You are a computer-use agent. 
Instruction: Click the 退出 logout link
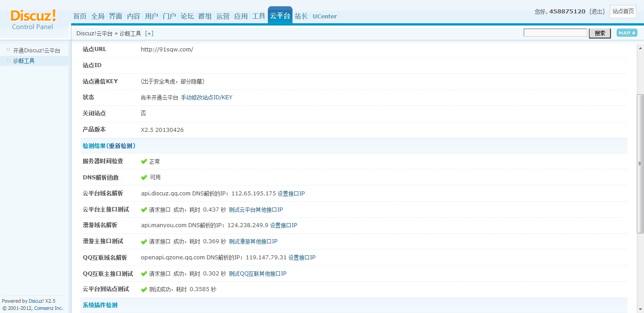point(597,12)
